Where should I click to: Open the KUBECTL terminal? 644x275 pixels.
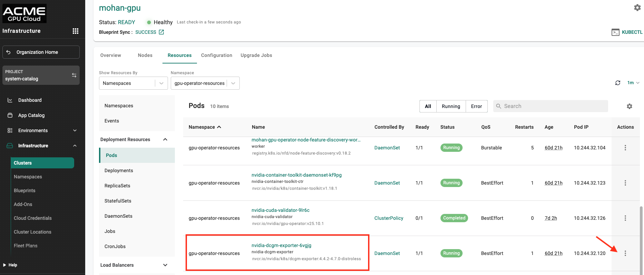[627, 32]
